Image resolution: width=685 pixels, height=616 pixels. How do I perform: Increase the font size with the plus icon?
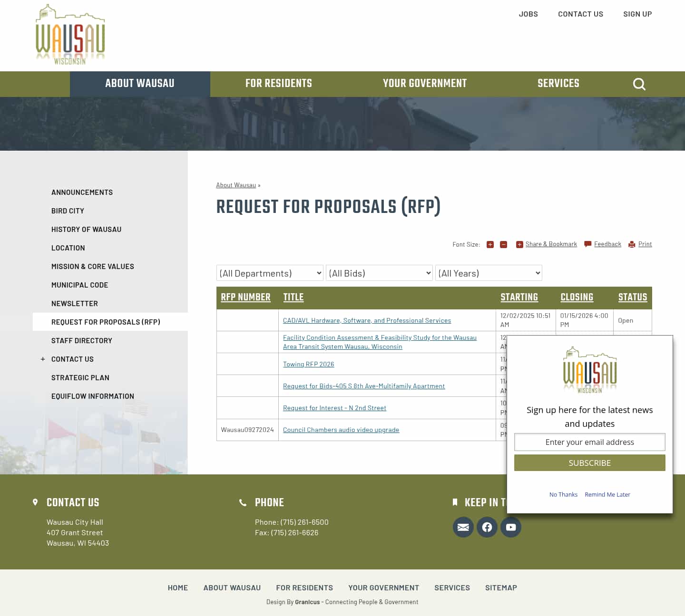pyautogui.click(x=490, y=244)
